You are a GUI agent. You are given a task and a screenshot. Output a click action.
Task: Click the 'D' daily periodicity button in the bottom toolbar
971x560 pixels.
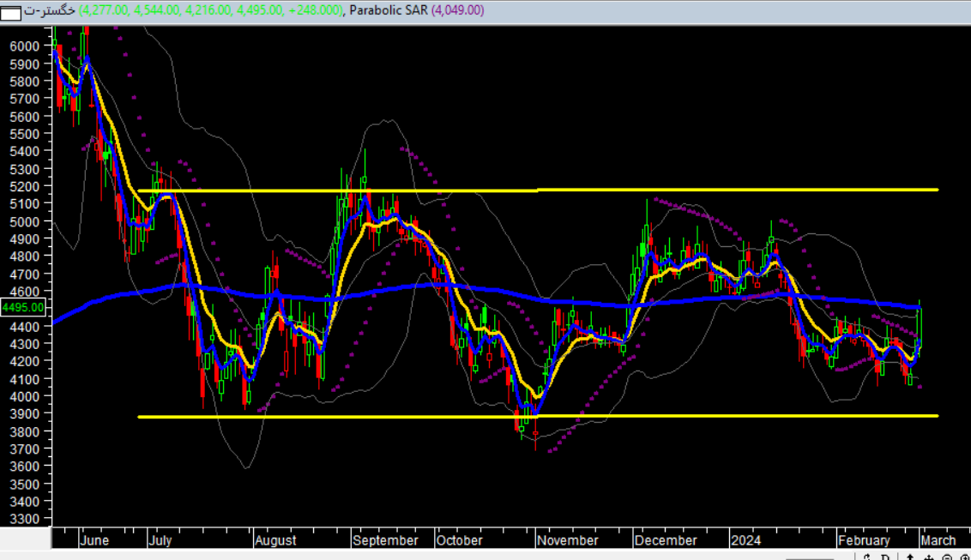point(885,557)
